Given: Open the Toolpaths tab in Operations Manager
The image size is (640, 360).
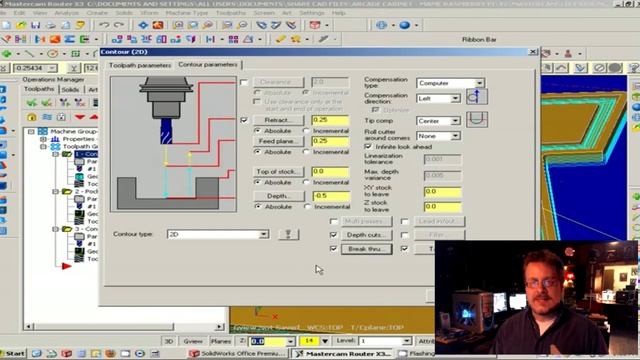Looking at the screenshot, I should coord(39,89).
